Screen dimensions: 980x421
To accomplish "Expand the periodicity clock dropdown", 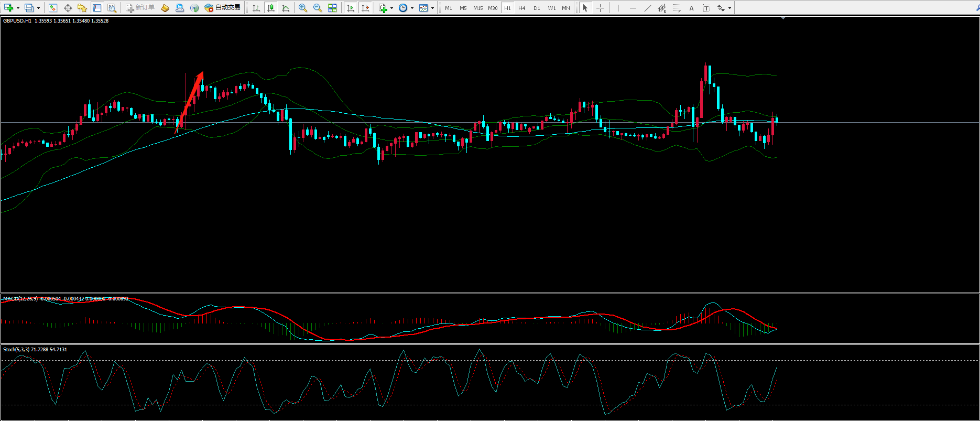I will 412,8.
